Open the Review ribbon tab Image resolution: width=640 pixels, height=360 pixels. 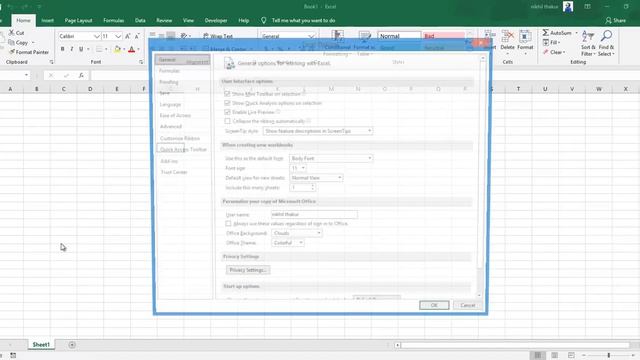(x=164, y=20)
